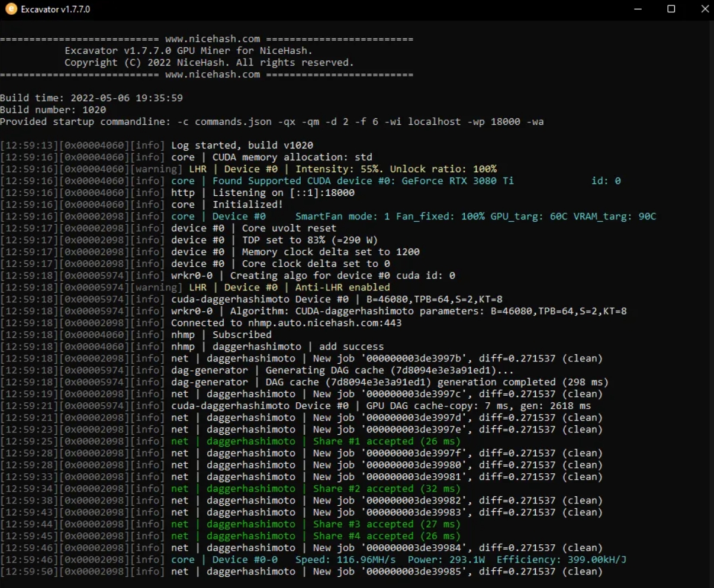Click the Build number: 1020 line
Image resolution: width=714 pixels, height=588 pixels.
[x=53, y=110]
